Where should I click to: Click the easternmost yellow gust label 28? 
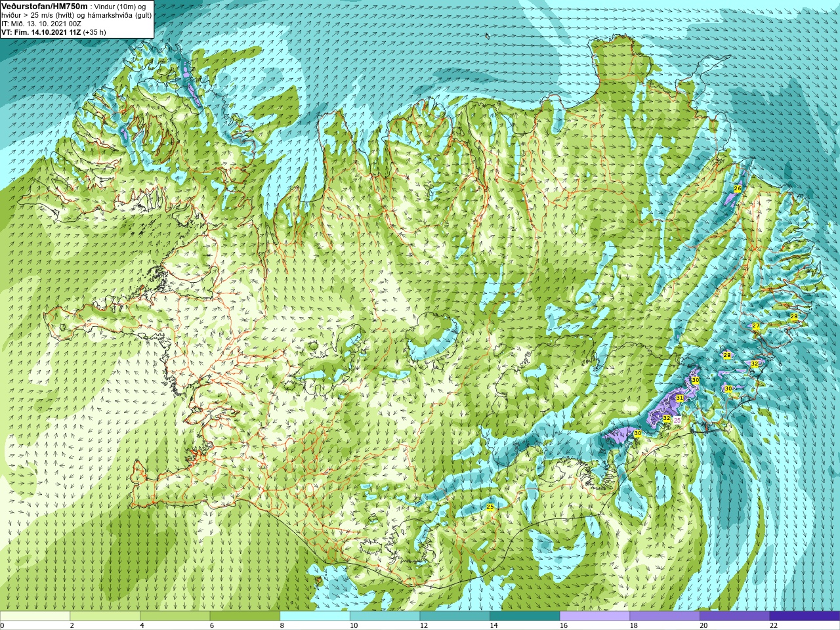[793, 317]
